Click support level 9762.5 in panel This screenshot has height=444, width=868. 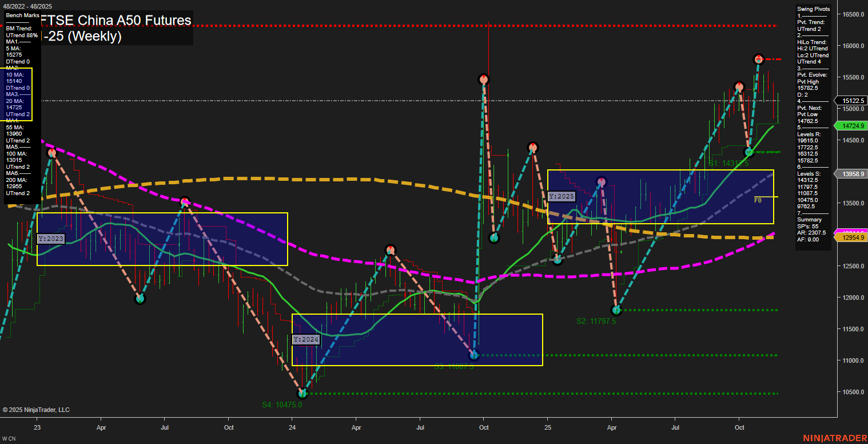(x=807, y=207)
